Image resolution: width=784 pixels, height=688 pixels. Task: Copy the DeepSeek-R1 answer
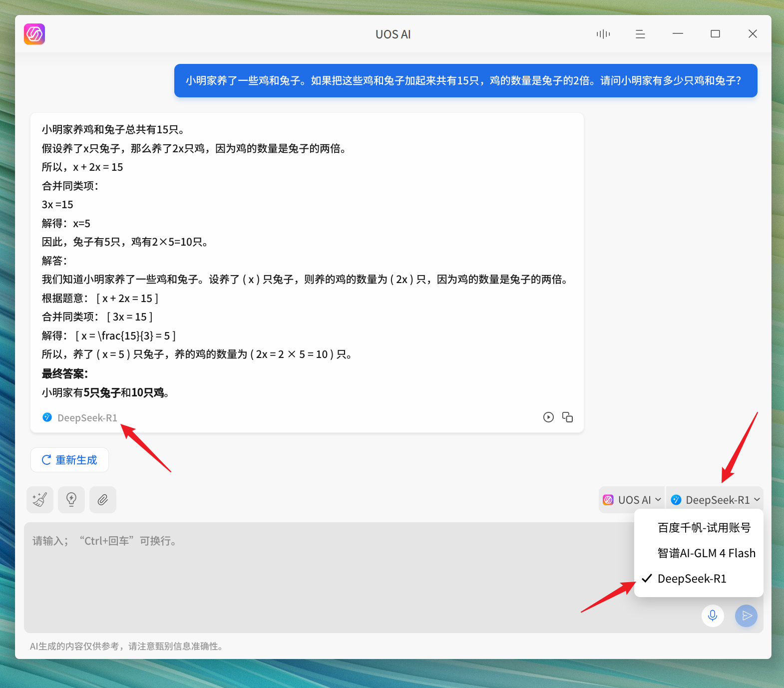[568, 417]
